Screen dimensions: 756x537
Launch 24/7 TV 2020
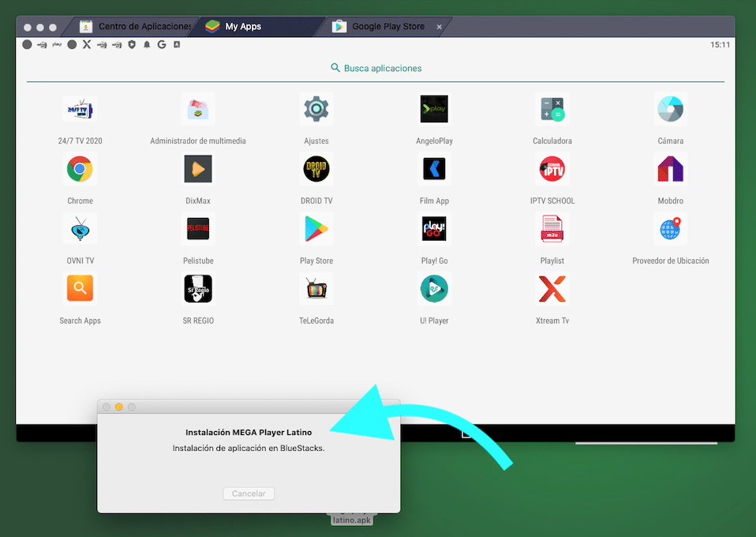pyautogui.click(x=80, y=109)
